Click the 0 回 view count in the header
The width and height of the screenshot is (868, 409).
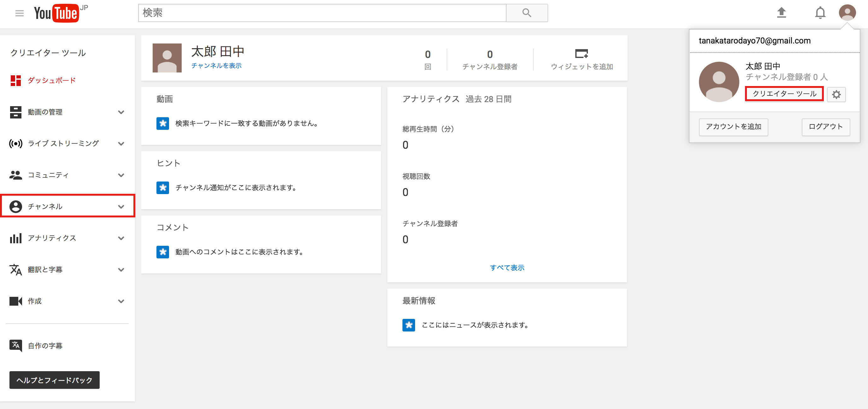click(428, 59)
